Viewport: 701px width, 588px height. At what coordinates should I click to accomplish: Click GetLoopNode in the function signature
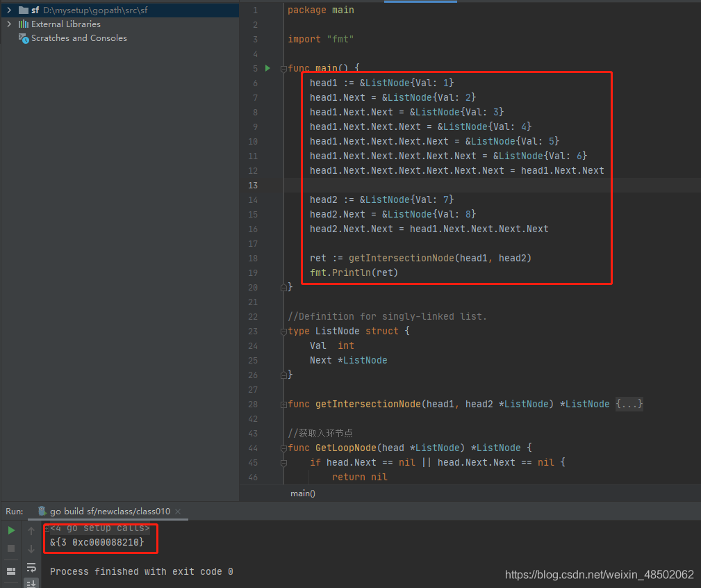[x=345, y=448]
